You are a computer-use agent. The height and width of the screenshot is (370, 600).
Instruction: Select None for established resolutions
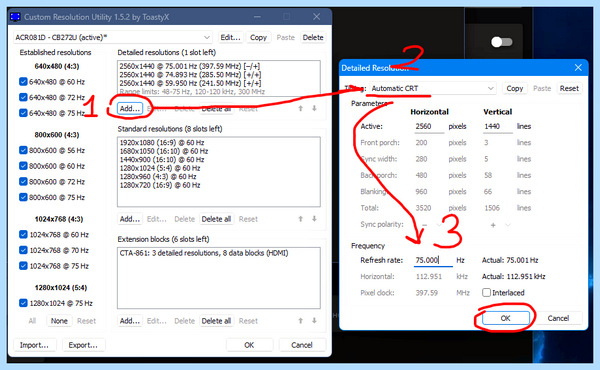(59, 321)
